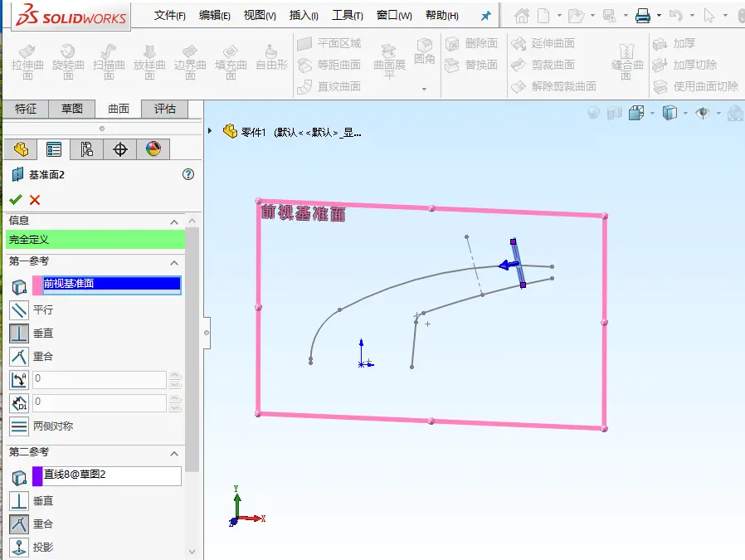Click the Home icon in toolbar
This screenshot has height=560, width=745.
click(522, 16)
